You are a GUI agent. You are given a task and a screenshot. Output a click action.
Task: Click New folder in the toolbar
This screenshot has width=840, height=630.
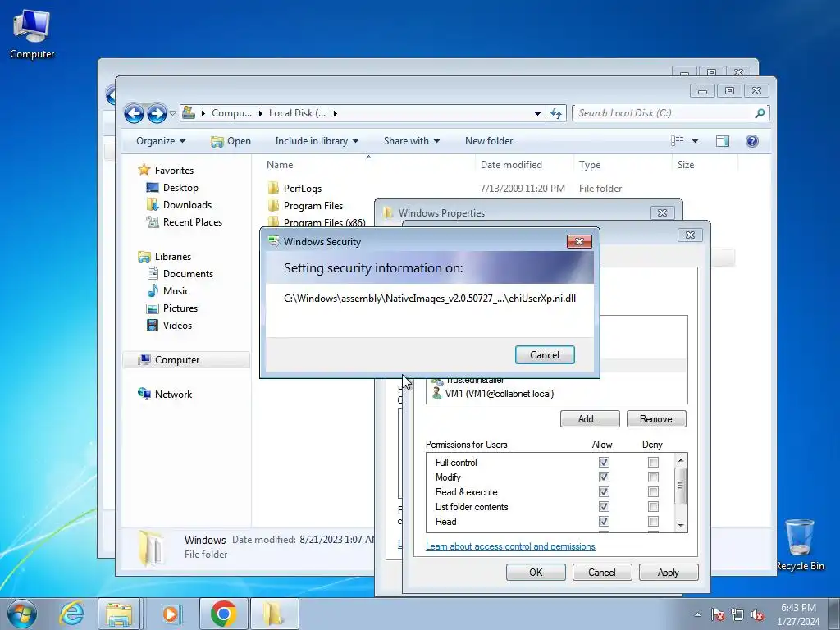tap(489, 141)
